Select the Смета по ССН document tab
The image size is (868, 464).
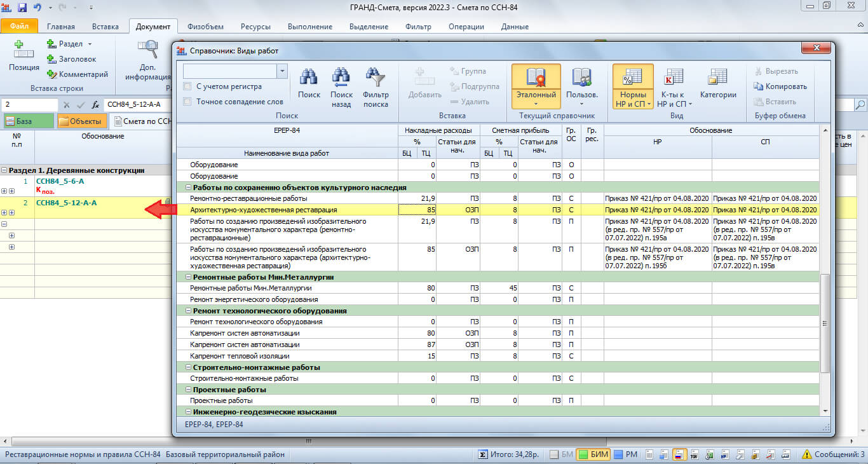click(142, 121)
